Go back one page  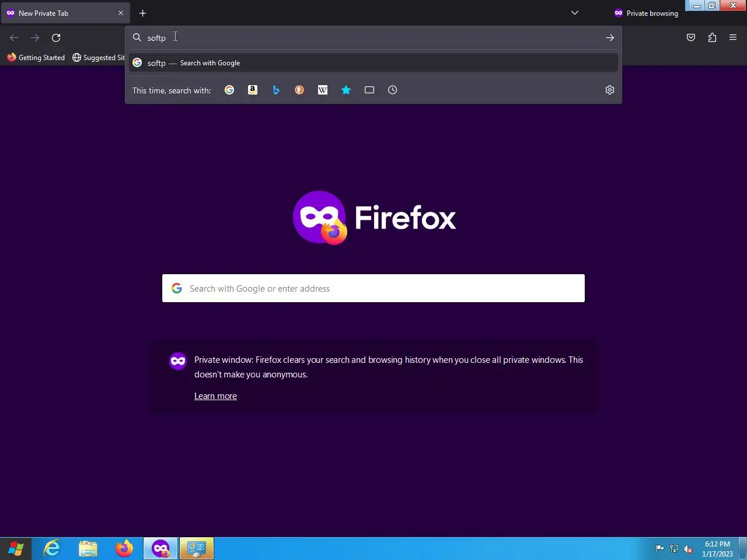coord(14,38)
